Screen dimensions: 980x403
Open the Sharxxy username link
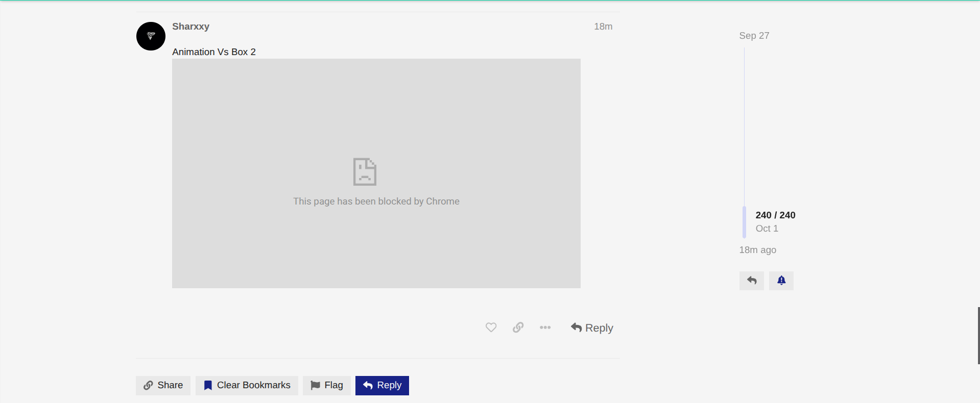point(190,27)
